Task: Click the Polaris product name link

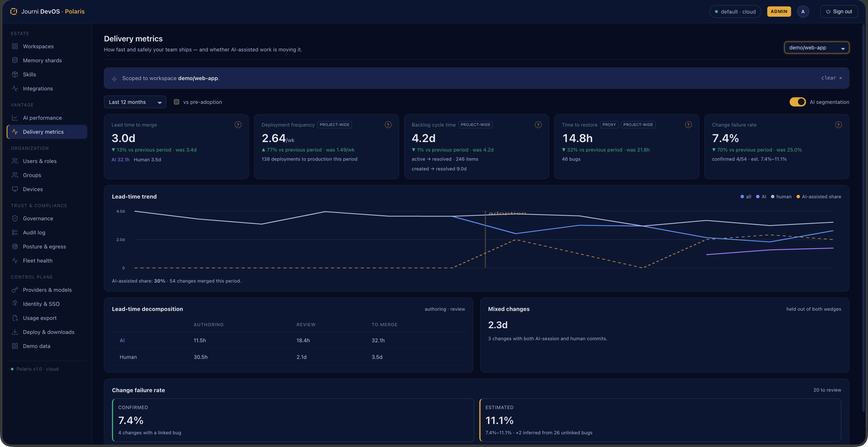Action: pos(75,11)
